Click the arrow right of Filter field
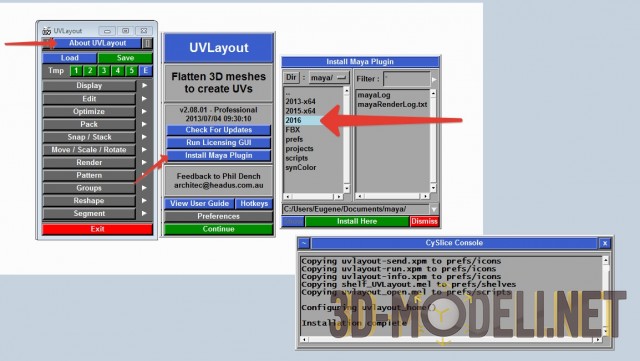 [x=434, y=79]
